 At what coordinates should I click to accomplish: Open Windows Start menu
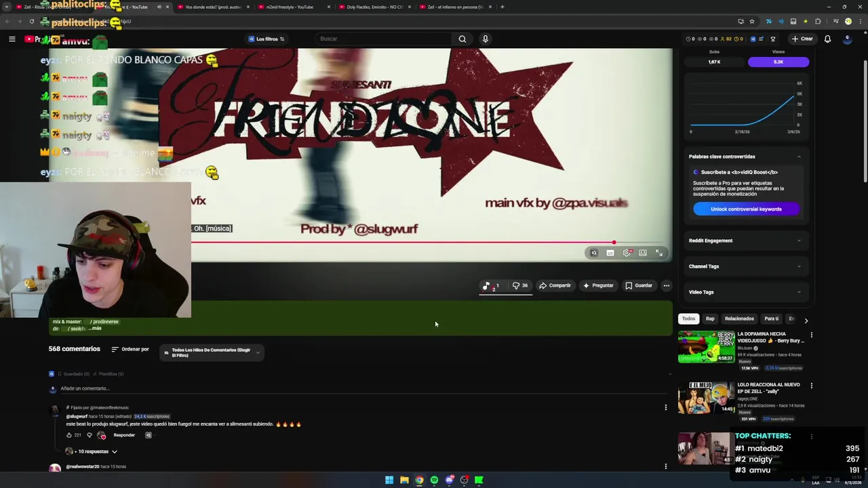tap(389, 480)
